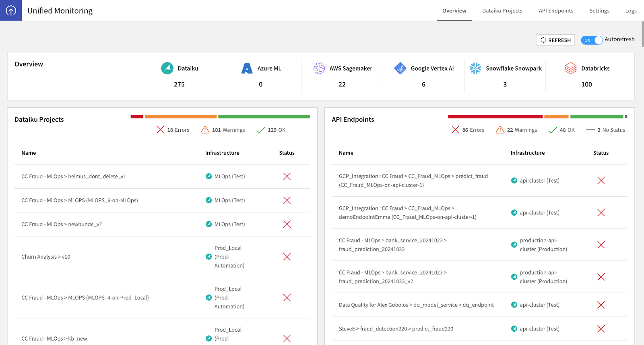Click the Snowflake Snowpark snowflake icon
Screen dimensions: 644x345
click(x=475, y=68)
